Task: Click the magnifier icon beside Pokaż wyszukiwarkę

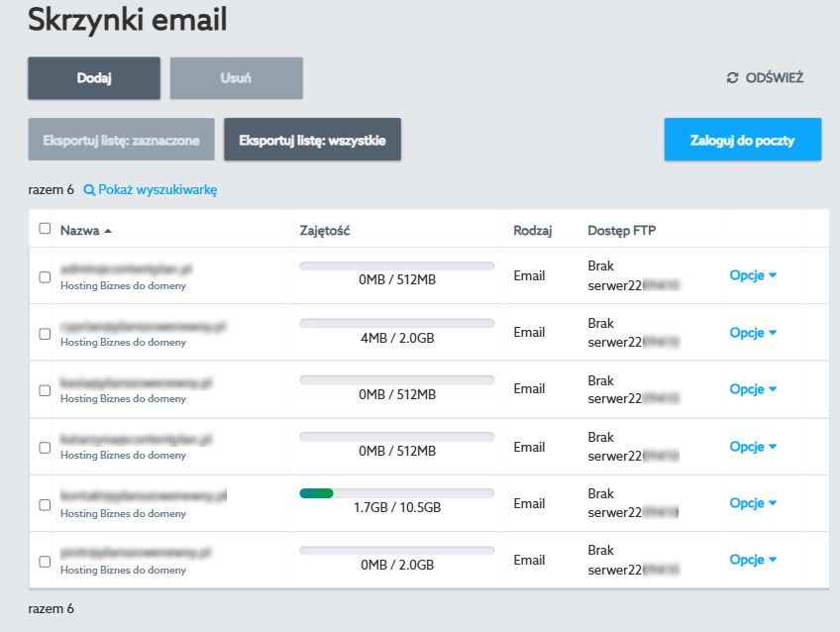Action: [x=89, y=189]
